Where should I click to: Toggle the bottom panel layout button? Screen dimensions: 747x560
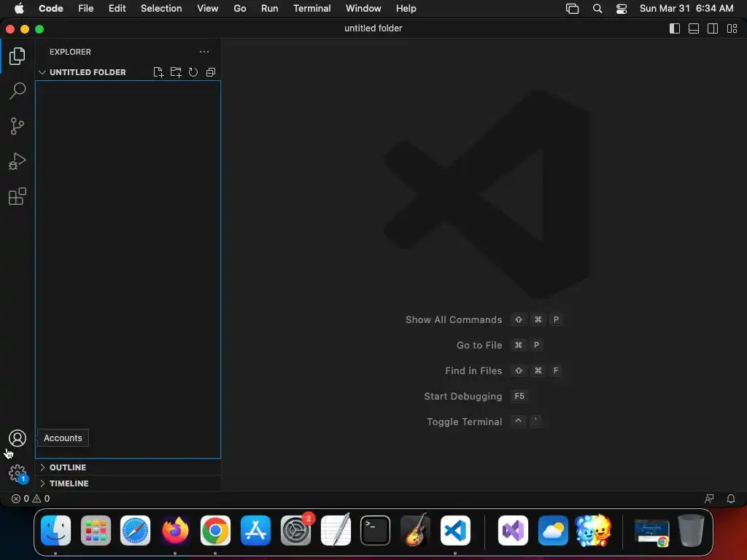coord(694,28)
